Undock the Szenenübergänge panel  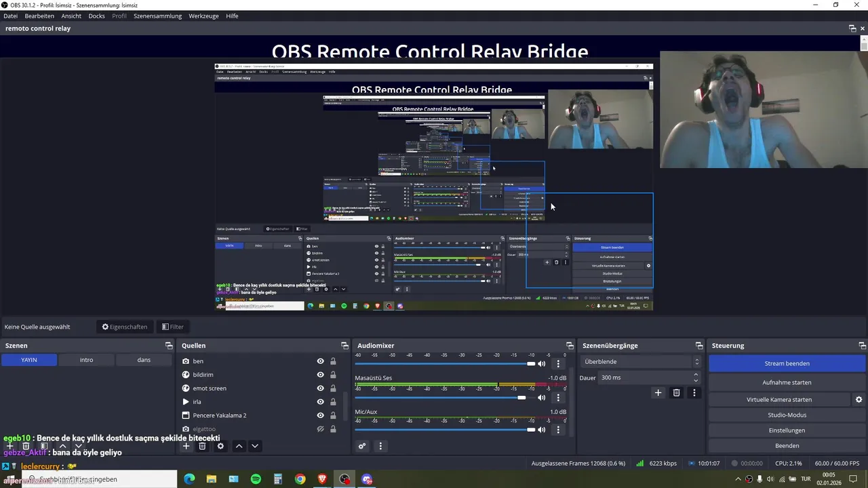pyautogui.click(x=699, y=346)
